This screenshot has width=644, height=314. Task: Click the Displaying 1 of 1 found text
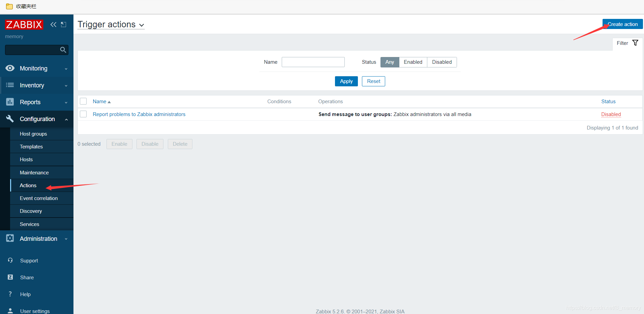coord(612,128)
